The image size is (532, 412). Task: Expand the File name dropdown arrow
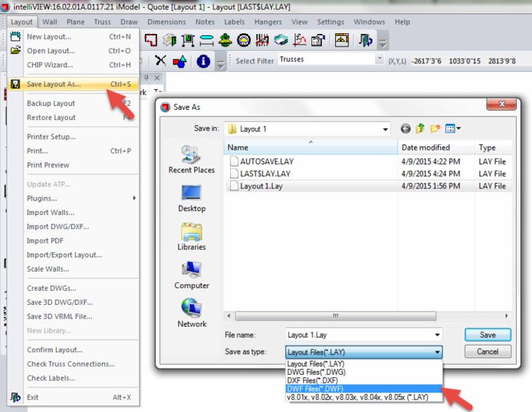438,335
